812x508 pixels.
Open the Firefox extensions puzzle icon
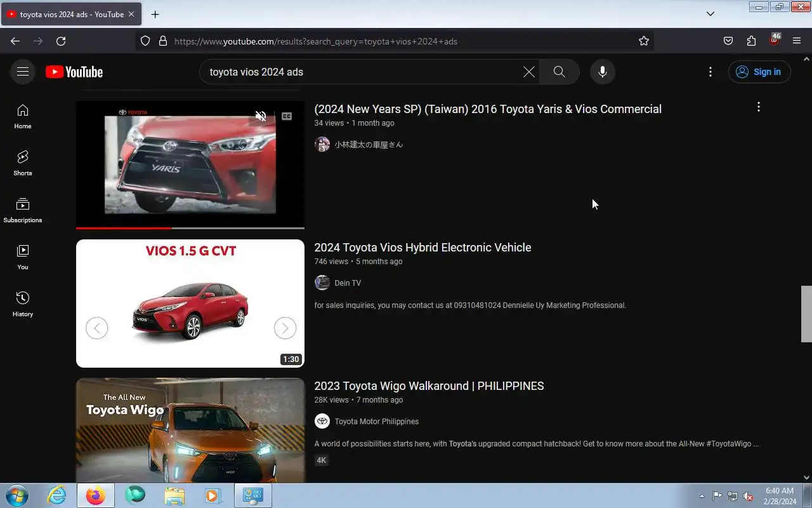click(751, 41)
